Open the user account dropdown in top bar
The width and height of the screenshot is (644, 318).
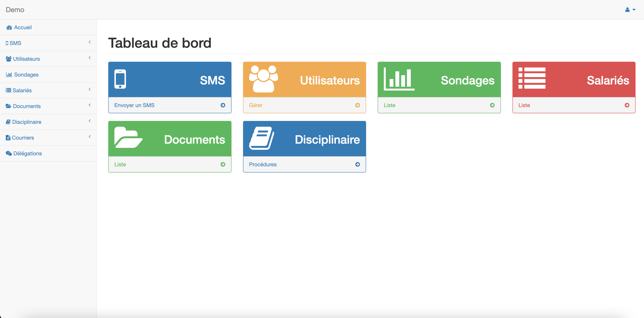pos(630,10)
